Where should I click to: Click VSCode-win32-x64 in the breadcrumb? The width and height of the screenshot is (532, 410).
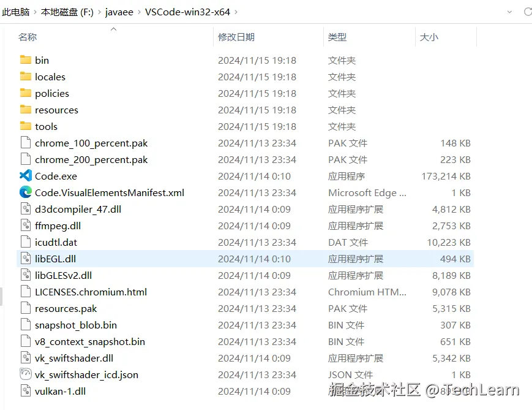(x=187, y=12)
